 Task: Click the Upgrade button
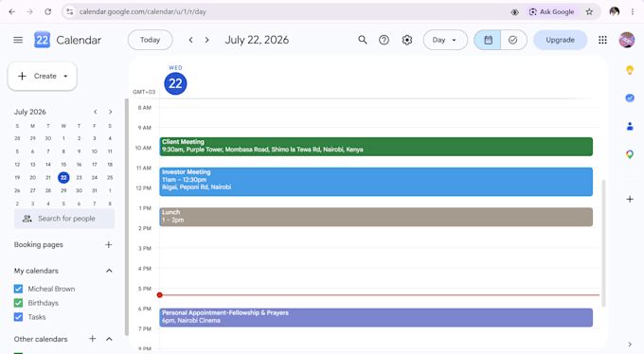click(561, 40)
